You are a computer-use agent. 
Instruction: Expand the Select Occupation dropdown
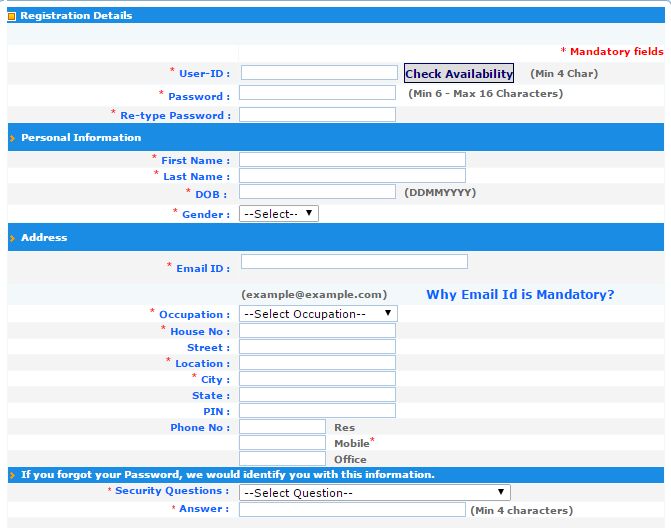(318, 314)
